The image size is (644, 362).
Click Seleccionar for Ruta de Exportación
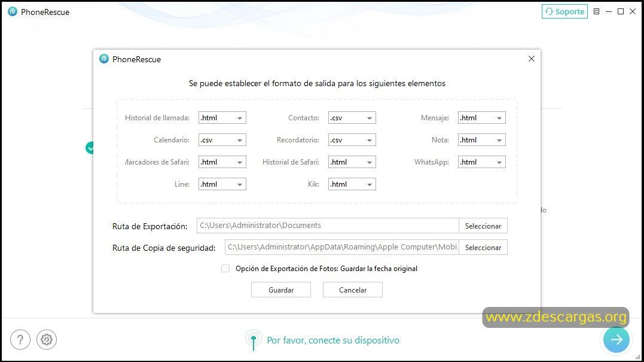pos(483,226)
